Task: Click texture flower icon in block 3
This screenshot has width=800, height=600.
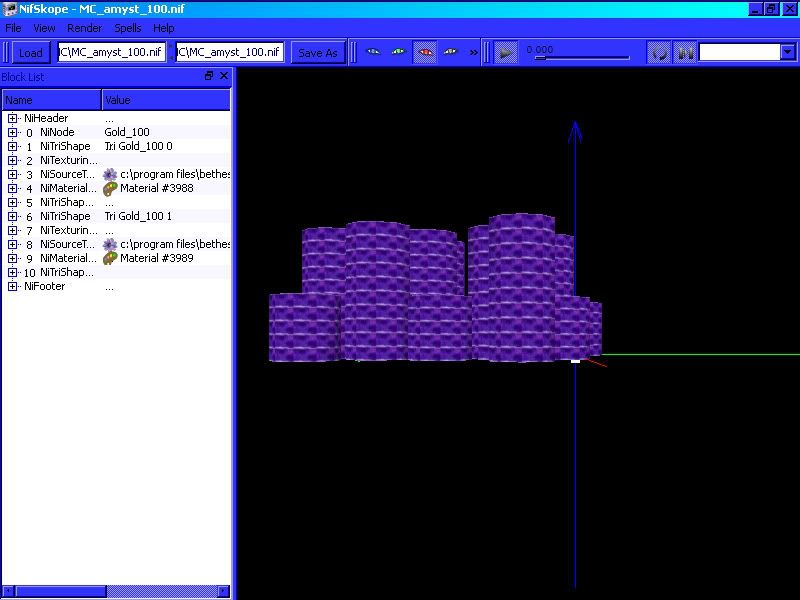Action: [x=110, y=174]
